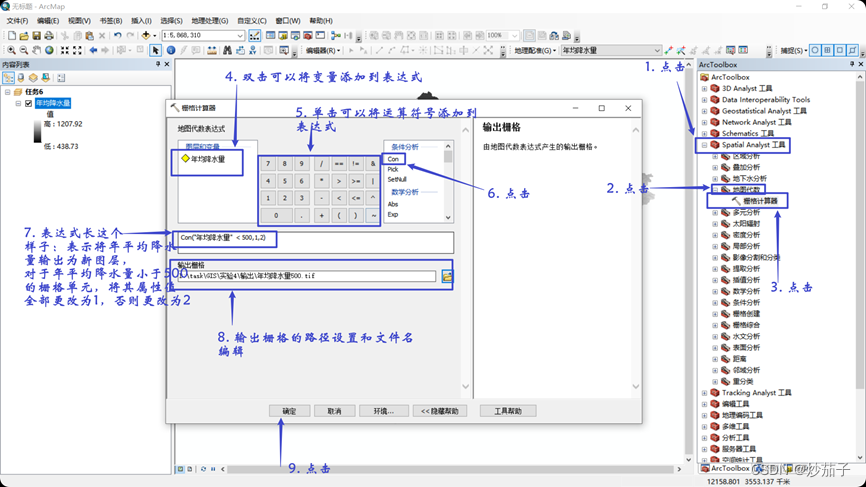The width and height of the screenshot is (866, 487).
Task: Save the map document
Action: coord(36,36)
